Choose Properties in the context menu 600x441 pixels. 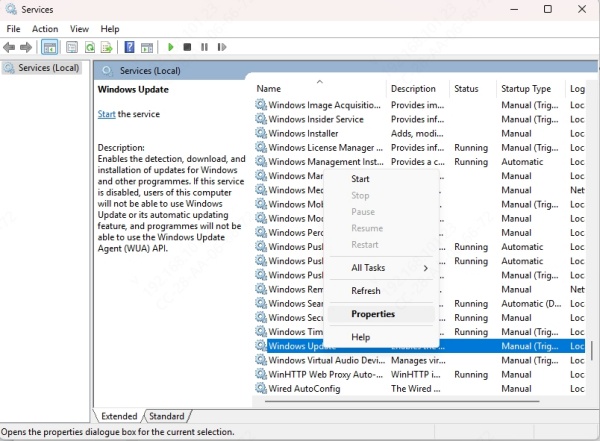click(x=381, y=314)
